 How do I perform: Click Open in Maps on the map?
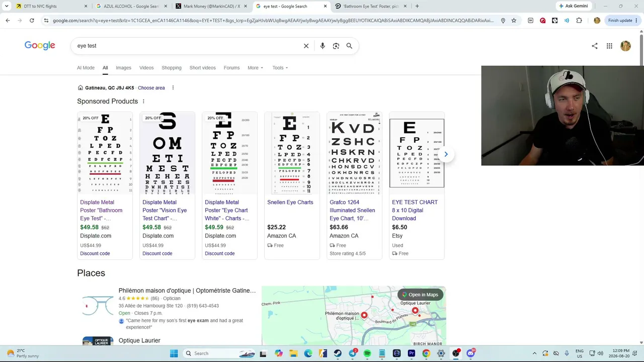click(420, 295)
